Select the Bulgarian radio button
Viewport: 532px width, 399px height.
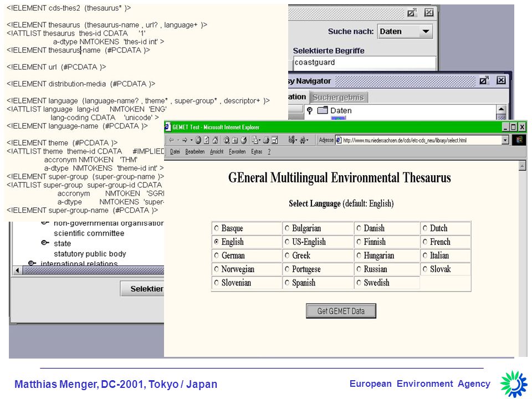287,228
